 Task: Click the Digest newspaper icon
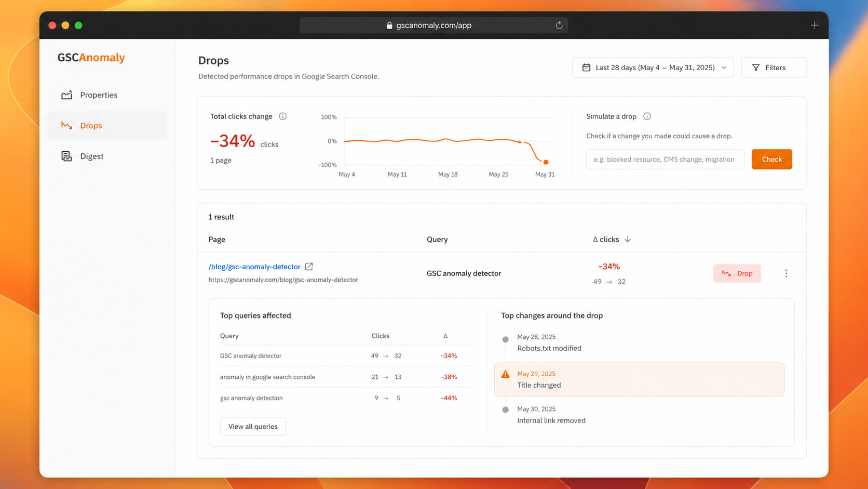(x=66, y=156)
